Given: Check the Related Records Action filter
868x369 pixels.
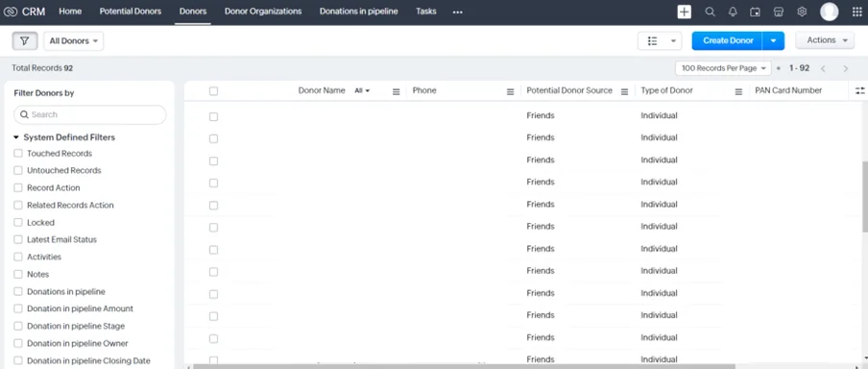Looking at the screenshot, I should 18,205.
